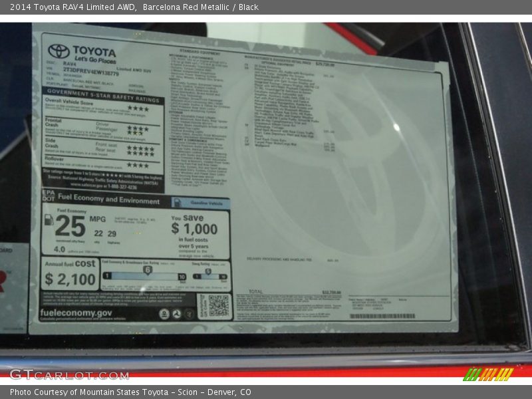Click the EPA seal icon at sticker bottom
Screen dimensions: 532x399
[164, 314]
